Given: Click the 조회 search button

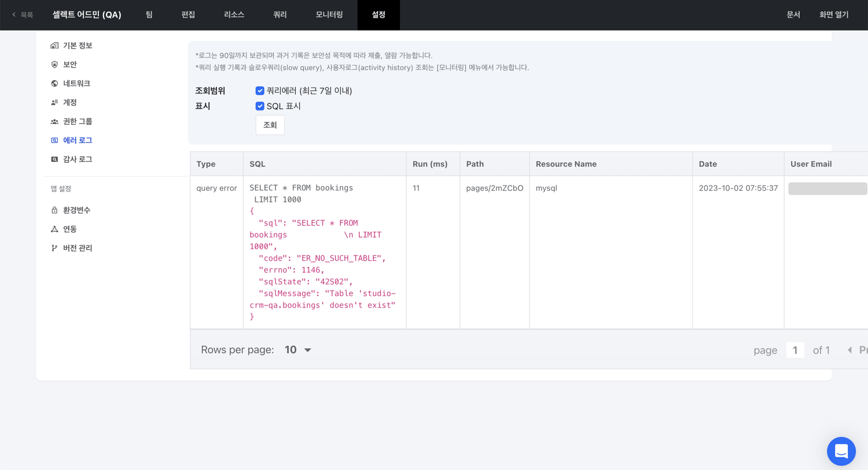Looking at the screenshot, I should [x=270, y=125].
